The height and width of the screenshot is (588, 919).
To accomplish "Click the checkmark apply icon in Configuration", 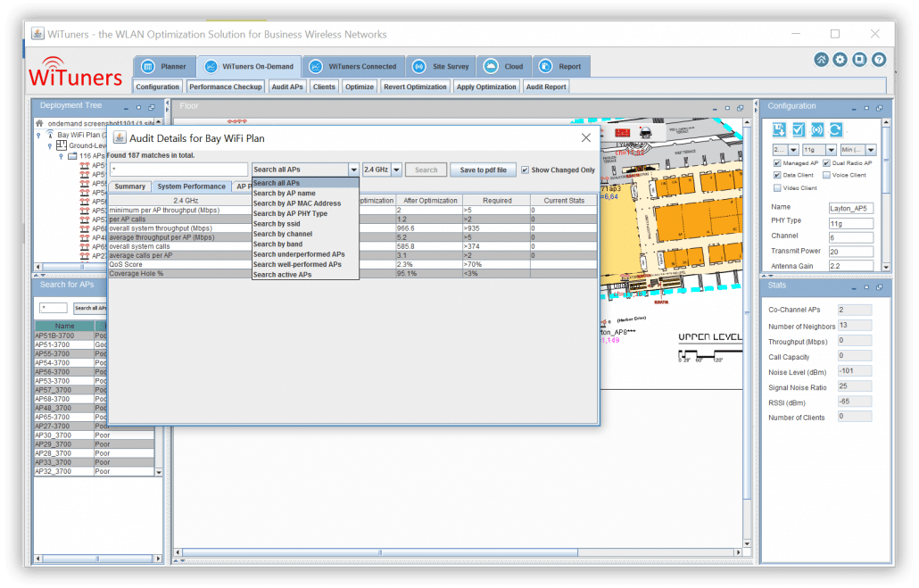I will click(799, 129).
